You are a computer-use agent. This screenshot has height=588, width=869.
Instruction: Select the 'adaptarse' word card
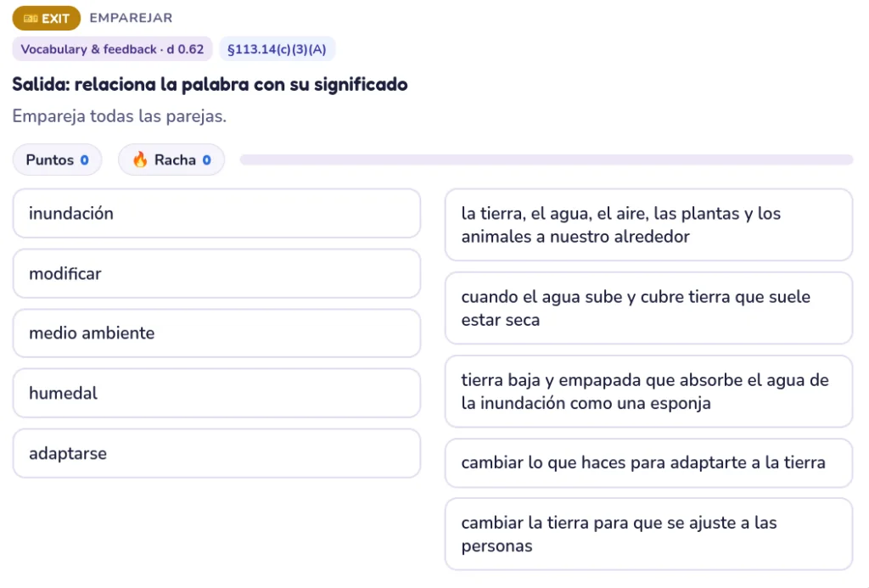216,453
